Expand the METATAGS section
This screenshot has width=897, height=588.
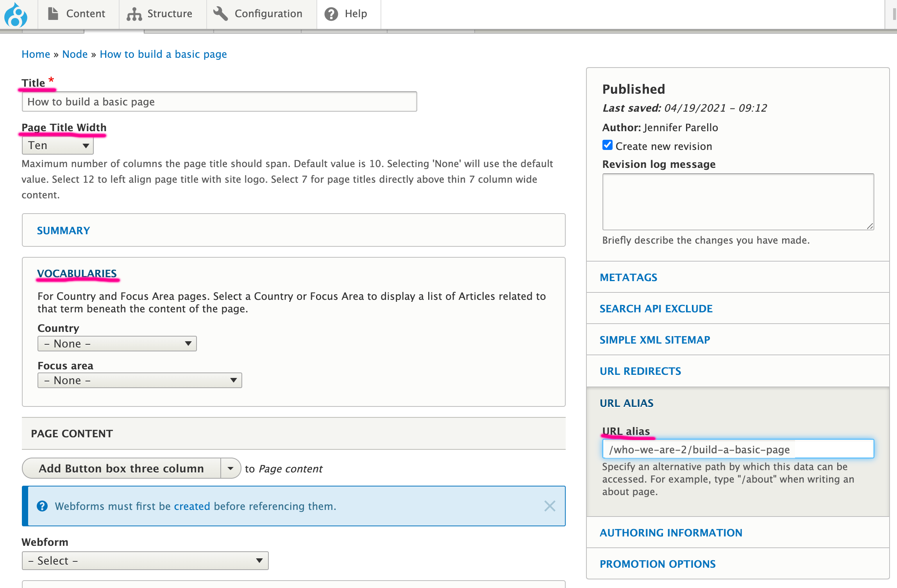[x=629, y=277]
